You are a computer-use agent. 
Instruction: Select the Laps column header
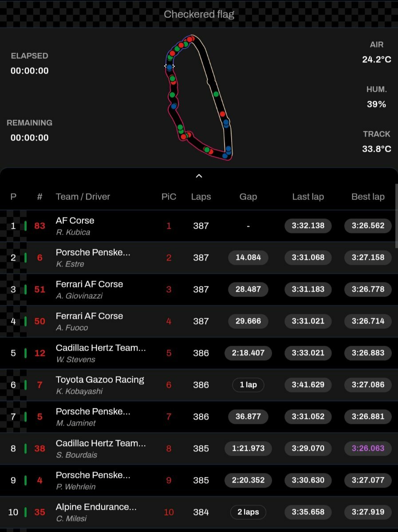pyautogui.click(x=201, y=197)
